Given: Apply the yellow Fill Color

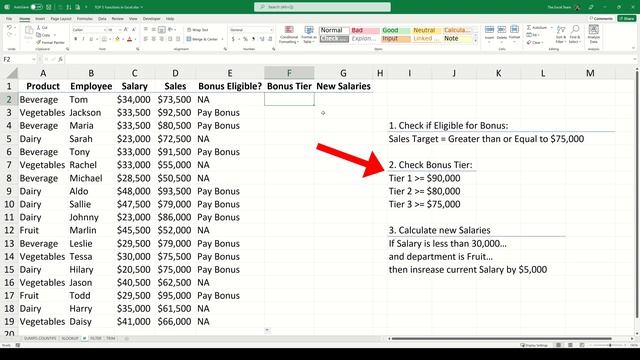Looking at the screenshot, I should [x=117, y=39].
